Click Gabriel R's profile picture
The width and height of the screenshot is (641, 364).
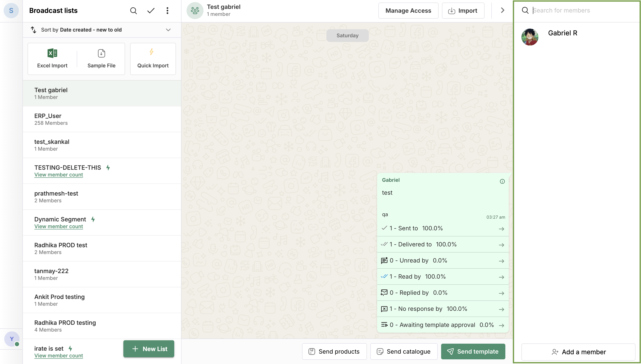pos(530,37)
